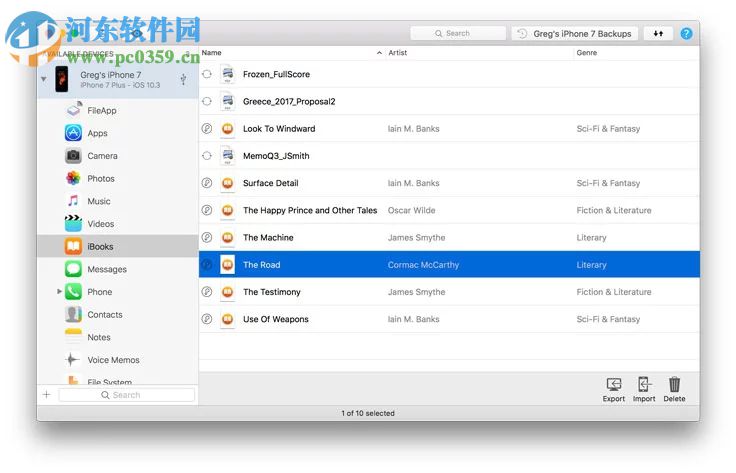
Task: Click the Look To Windward book icon
Action: pyautogui.click(x=228, y=129)
